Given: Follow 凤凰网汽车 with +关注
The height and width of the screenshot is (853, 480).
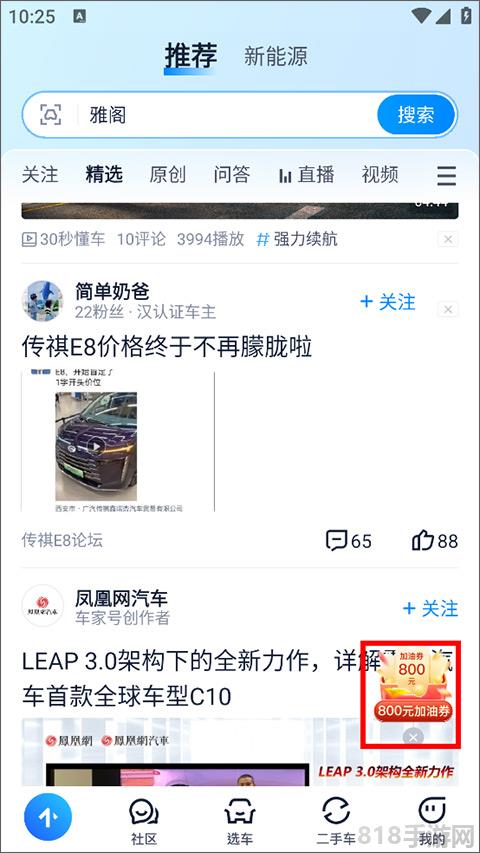Looking at the screenshot, I should pos(430,608).
